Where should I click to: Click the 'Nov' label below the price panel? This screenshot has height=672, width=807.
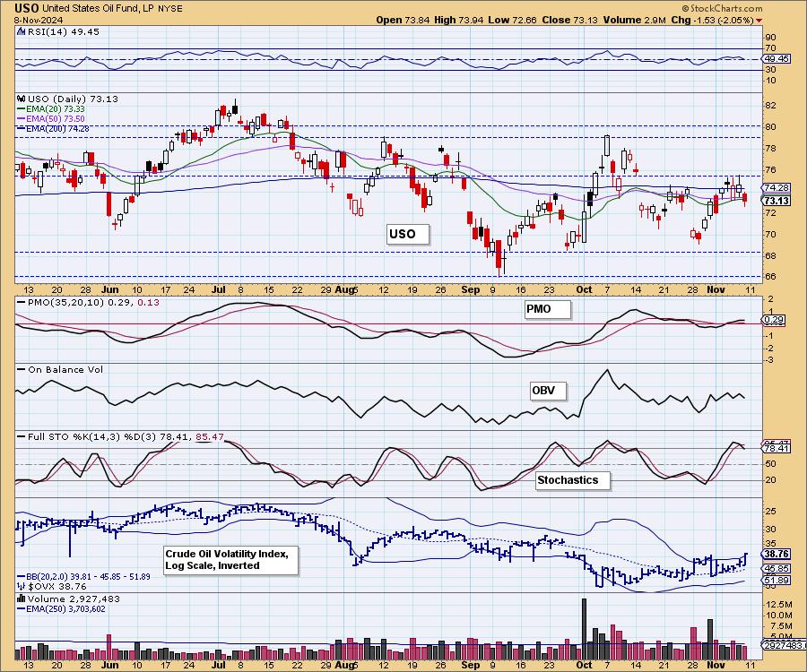click(716, 289)
